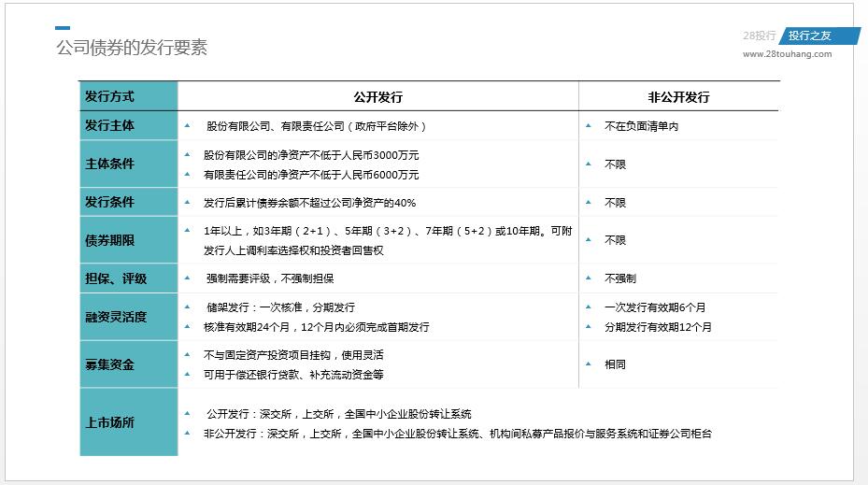Click the bullet triangle before 不在负面清单内
This screenshot has width=868, height=485.
click(589, 125)
